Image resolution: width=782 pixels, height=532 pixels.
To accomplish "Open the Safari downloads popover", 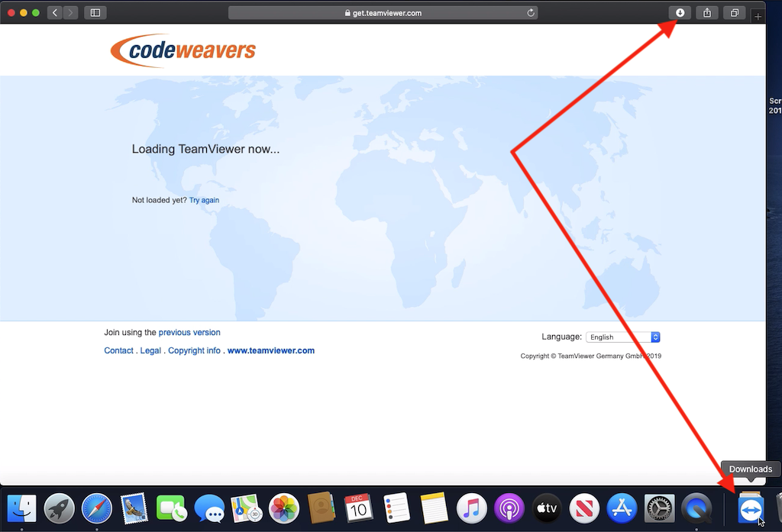I will point(680,13).
